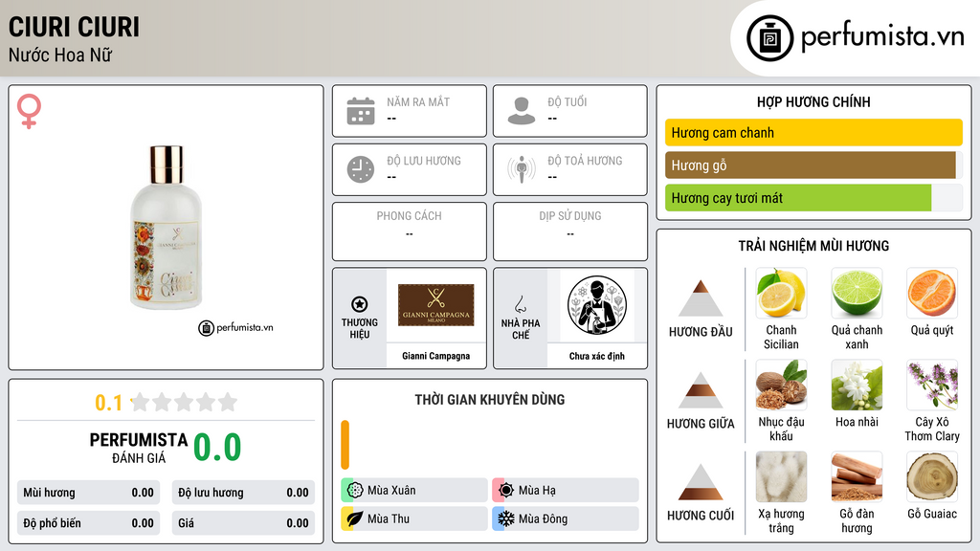
Task: Click the Hợp Hương Chính heading
Action: pos(813,101)
